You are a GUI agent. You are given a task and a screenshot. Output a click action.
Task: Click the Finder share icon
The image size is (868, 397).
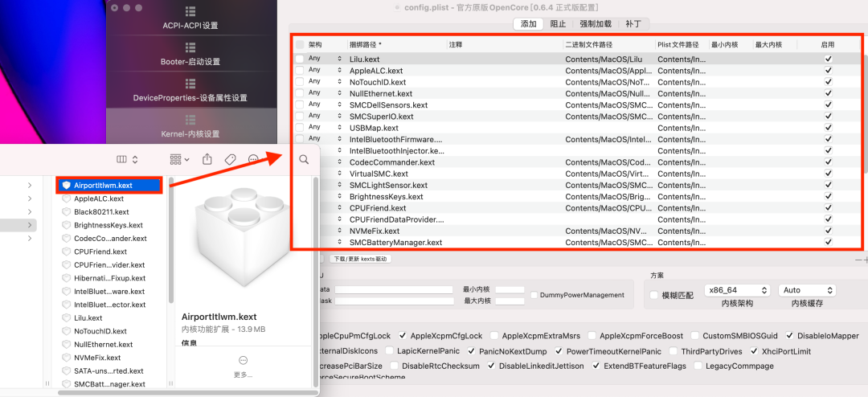207,159
